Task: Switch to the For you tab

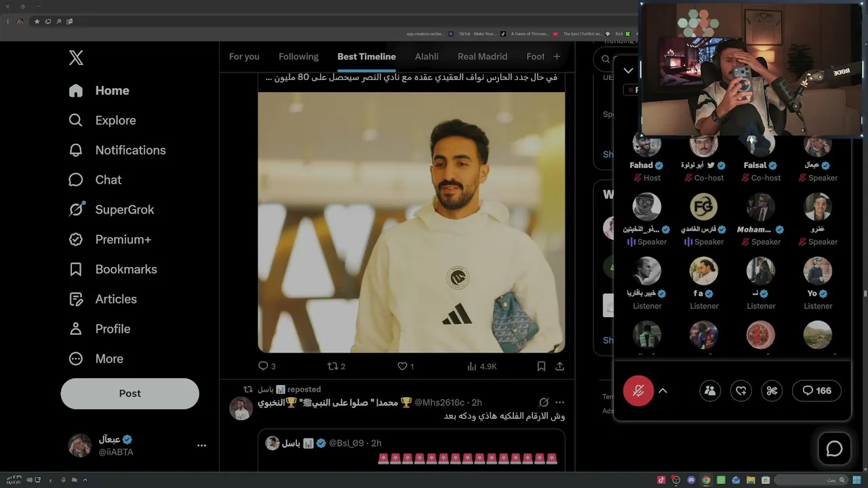Action: [244, 57]
